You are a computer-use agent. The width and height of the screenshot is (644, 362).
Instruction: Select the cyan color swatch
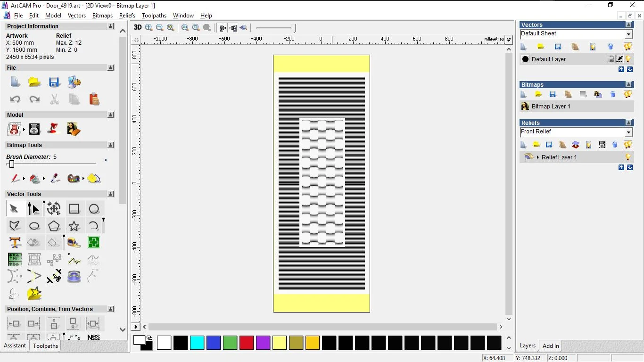click(x=197, y=343)
